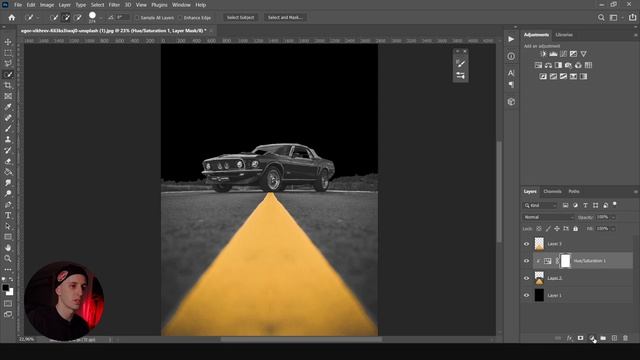The height and width of the screenshot is (360, 640).
Task: Open the brush preset picker dropdown
Action: pos(101,18)
